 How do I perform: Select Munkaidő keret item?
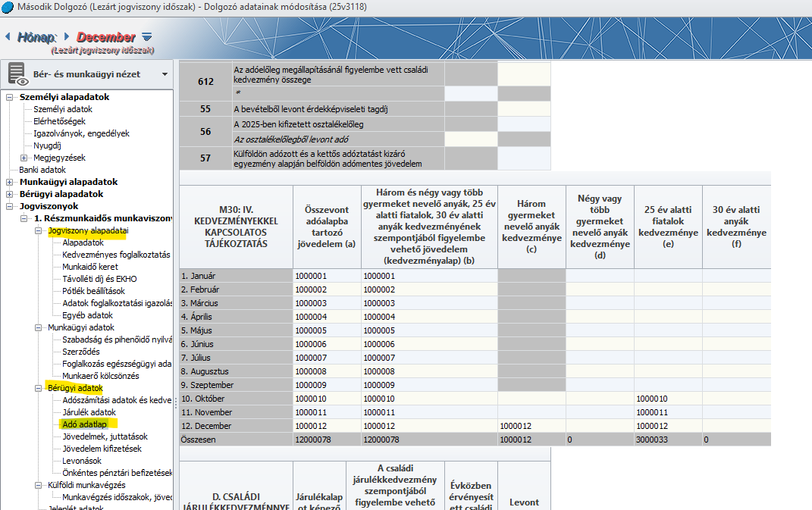coord(90,267)
